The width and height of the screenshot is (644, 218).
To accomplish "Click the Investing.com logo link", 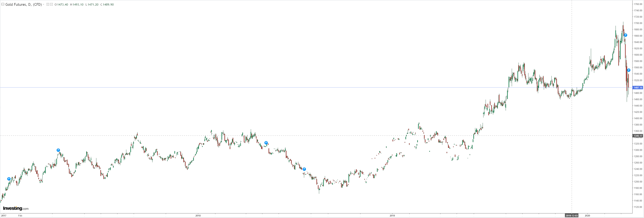I will [x=16, y=208].
